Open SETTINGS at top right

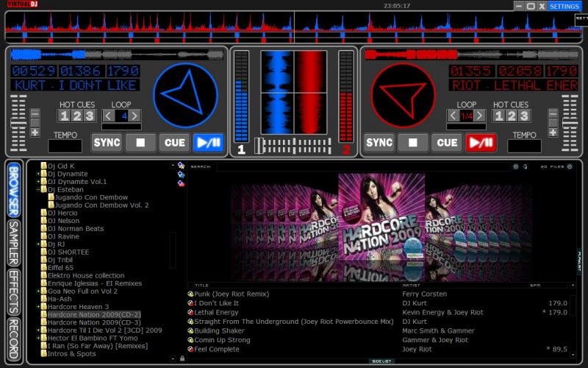[x=564, y=6]
